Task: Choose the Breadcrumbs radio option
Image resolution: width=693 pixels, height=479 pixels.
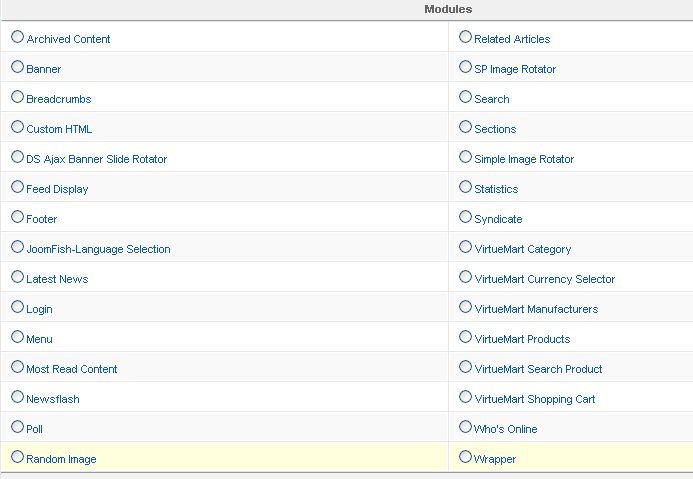Action: click(17, 96)
